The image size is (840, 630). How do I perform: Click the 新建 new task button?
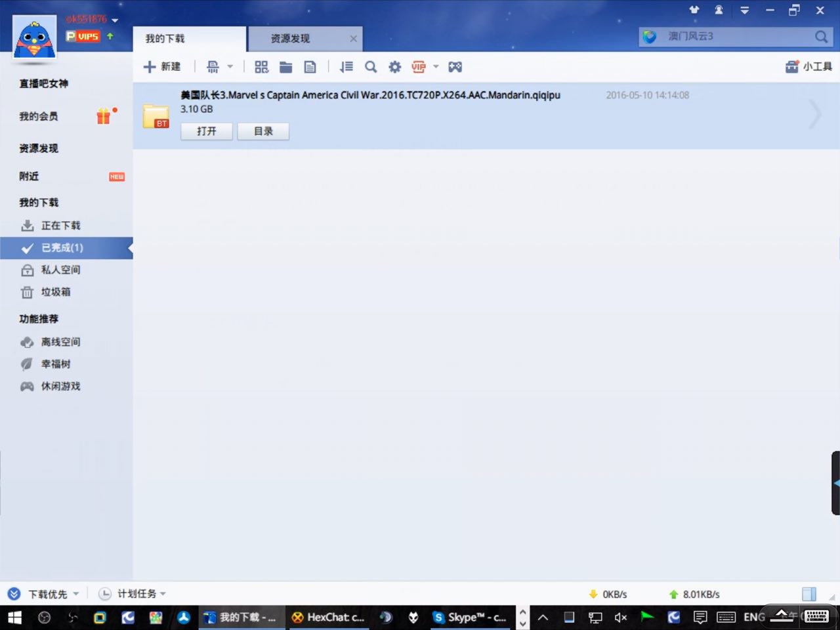click(x=162, y=67)
